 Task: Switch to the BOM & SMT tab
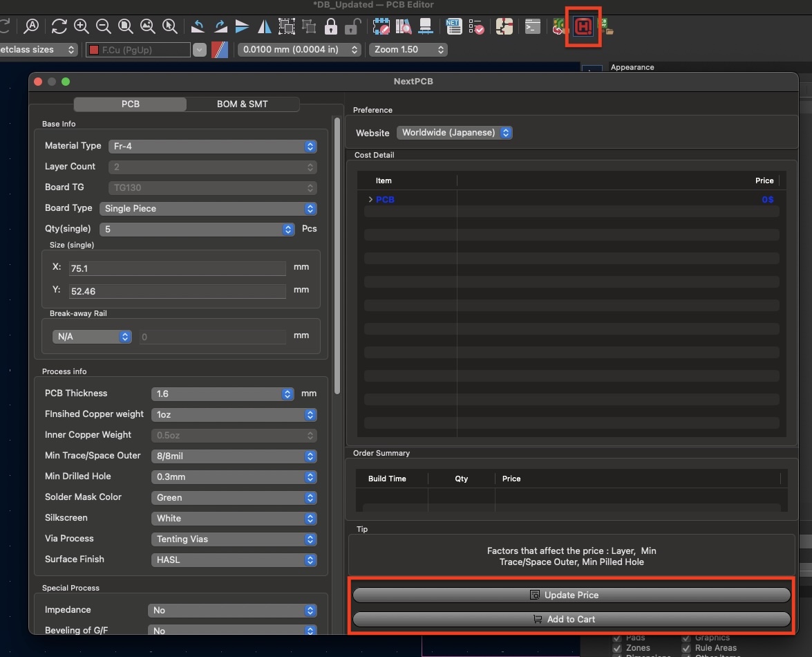243,104
